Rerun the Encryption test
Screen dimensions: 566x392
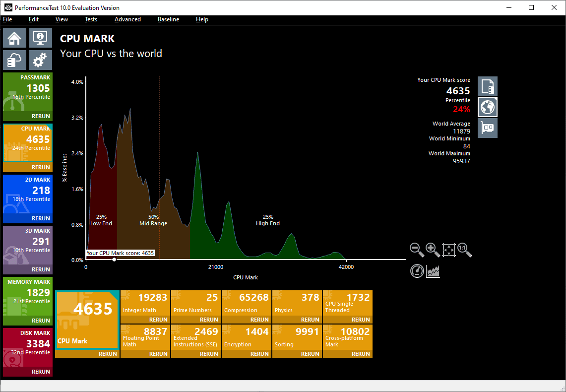click(x=246, y=354)
